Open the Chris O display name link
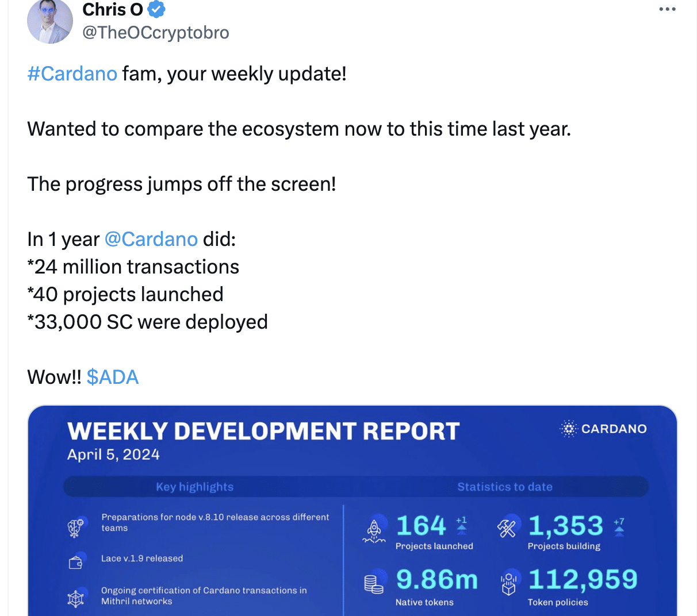The image size is (697, 616). (113, 9)
